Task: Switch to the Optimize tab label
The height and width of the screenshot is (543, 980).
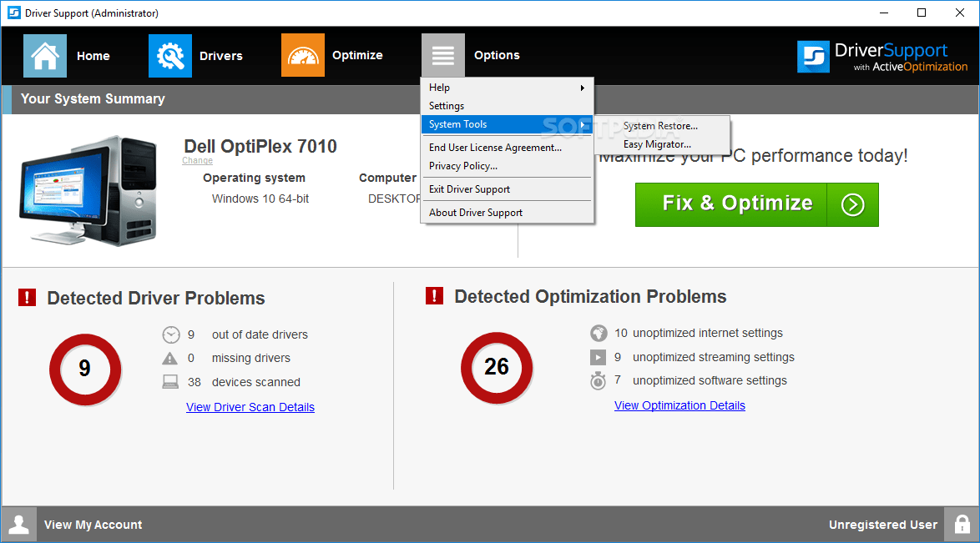Action: click(357, 56)
